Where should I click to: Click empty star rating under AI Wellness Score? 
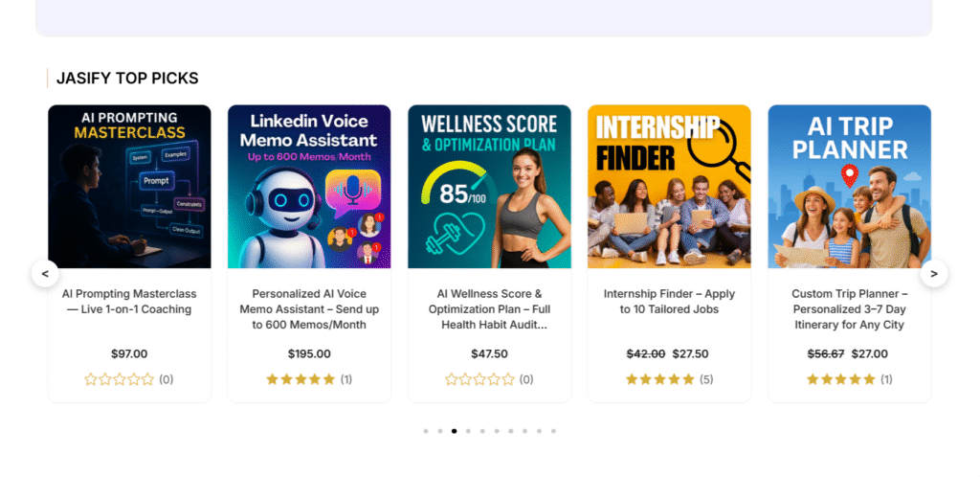pyautogui.click(x=479, y=379)
